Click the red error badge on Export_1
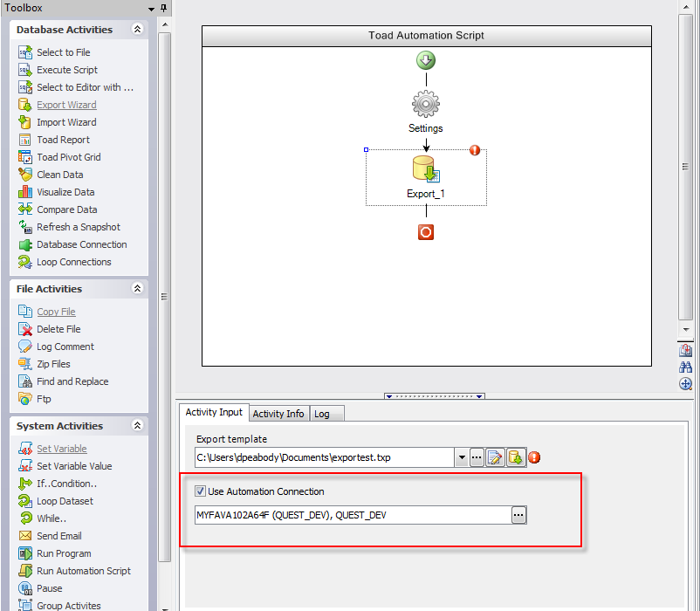 475,150
